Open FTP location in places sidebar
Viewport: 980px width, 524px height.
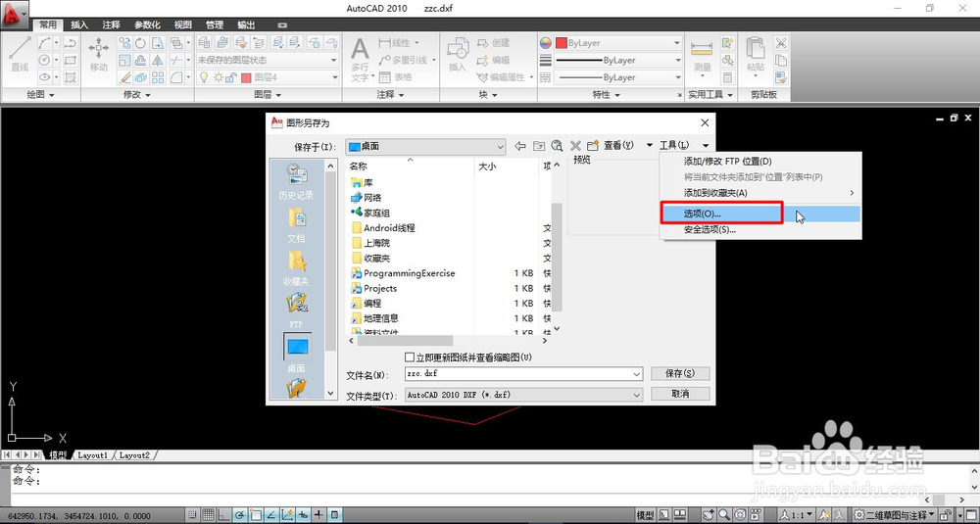[296, 310]
